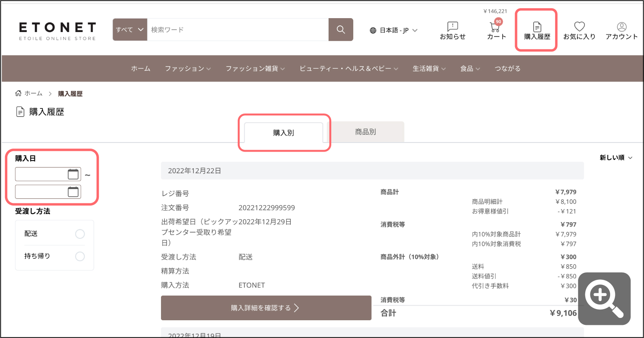
Task: Expand the 食品 menu
Action: point(470,68)
